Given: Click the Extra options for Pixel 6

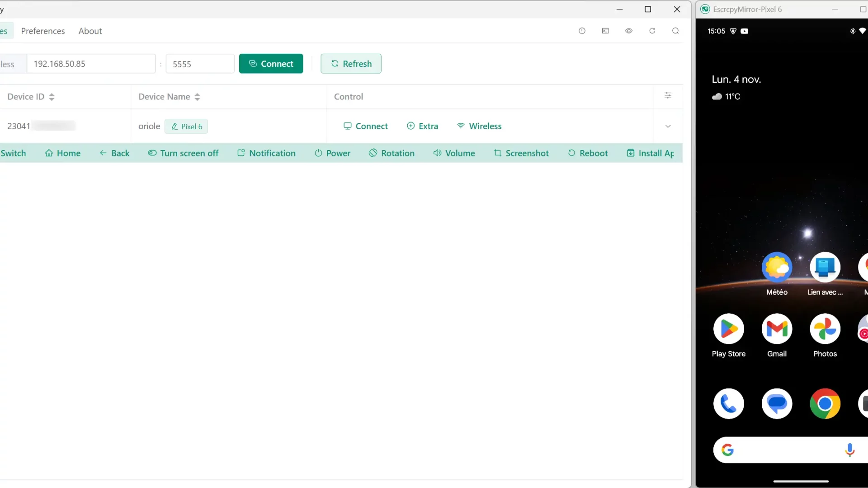Looking at the screenshot, I should coord(423,126).
